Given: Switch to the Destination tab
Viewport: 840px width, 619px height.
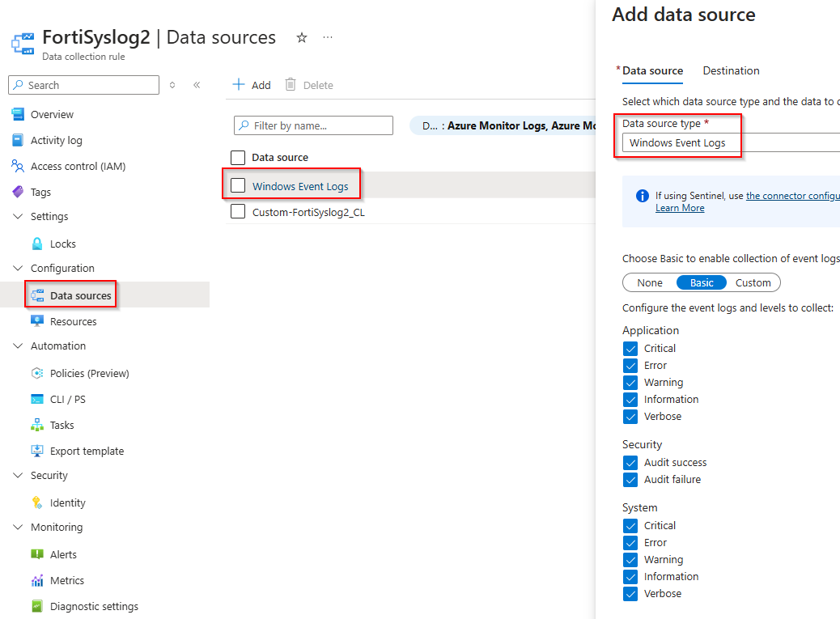Looking at the screenshot, I should click(x=731, y=70).
